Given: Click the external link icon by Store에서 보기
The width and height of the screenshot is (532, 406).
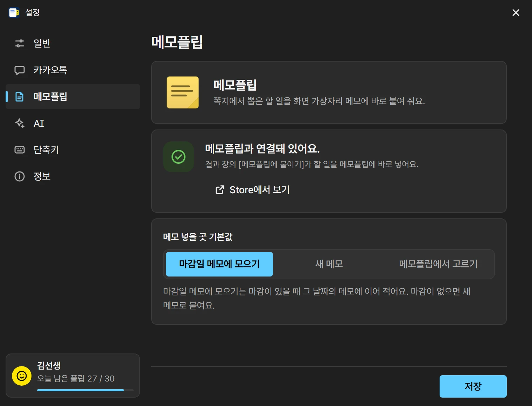Looking at the screenshot, I should coord(220,190).
